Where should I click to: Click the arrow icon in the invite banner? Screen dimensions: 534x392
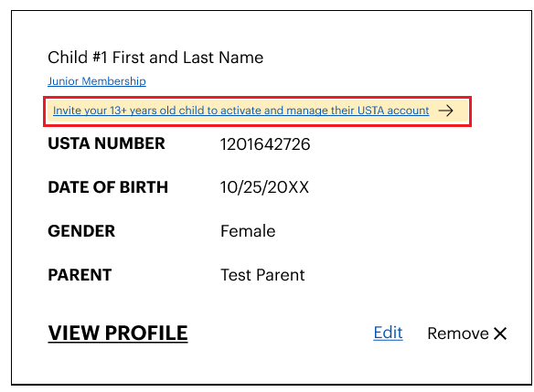(x=445, y=111)
